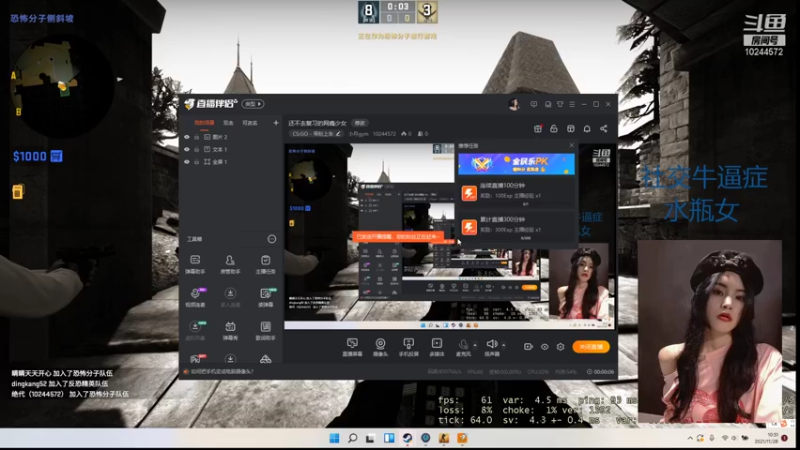This screenshot has width=800, height=450.
Task: Open the 歌词助手 lyrics assistant tool
Action: [x=265, y=330]
